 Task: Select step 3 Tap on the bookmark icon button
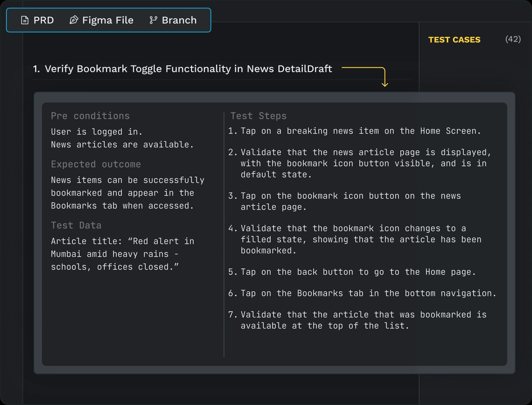pyautogui.click(x=344, y=201)
